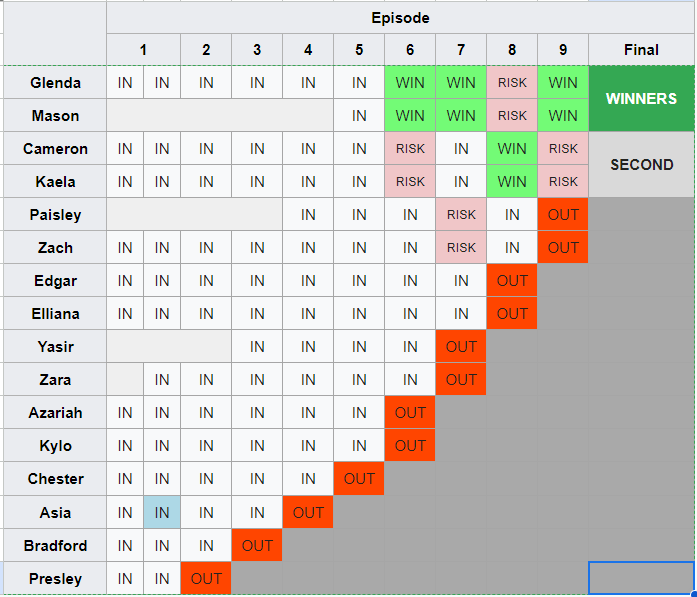The width and height of the screenshot is (697, 597).
Task: Select Yasir's OUT cell in episode 7
Action: [x=461, y=347]
